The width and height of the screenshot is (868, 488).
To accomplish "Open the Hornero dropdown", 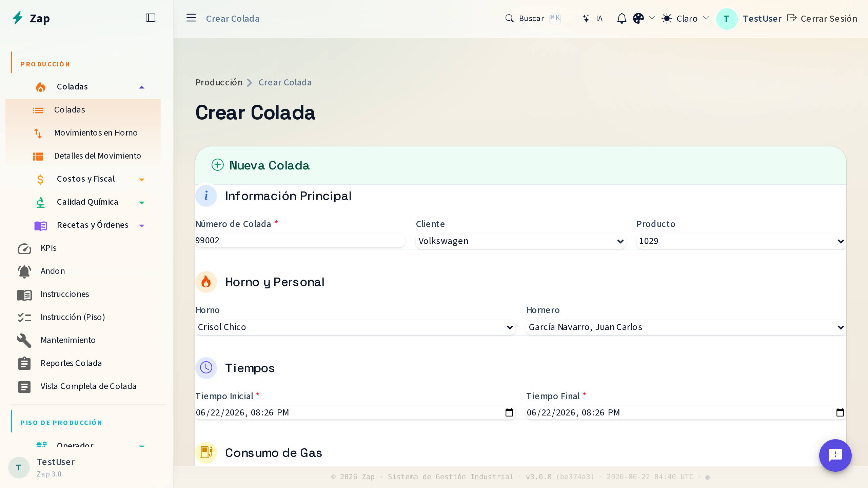I will click(x=686, y=327).
